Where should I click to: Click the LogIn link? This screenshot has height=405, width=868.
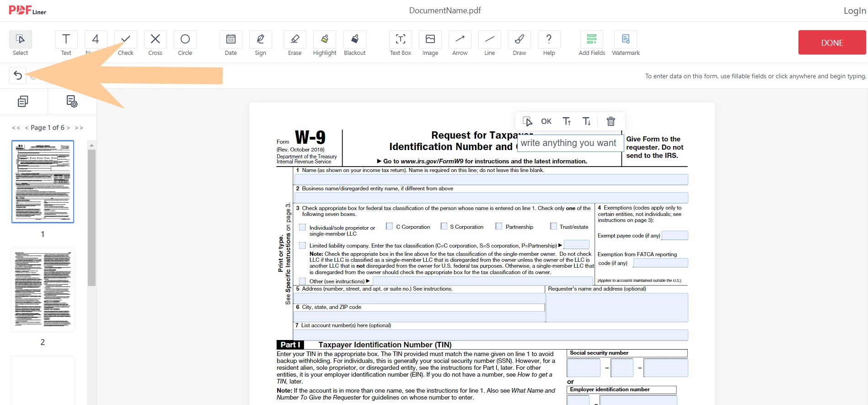point(855,11)
